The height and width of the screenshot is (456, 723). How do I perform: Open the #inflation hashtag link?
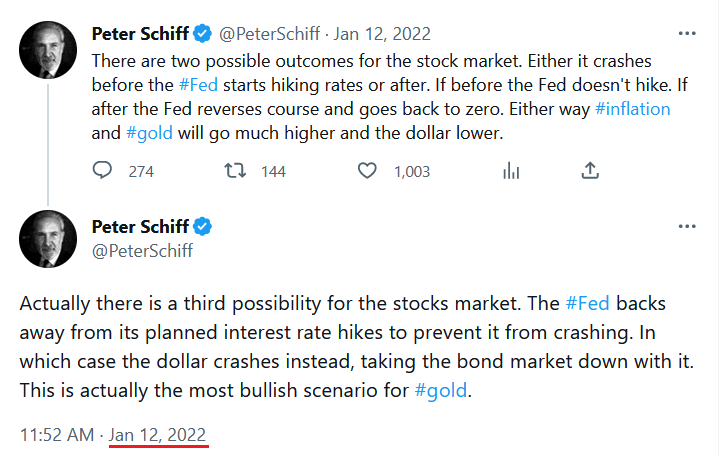(632, 109)
